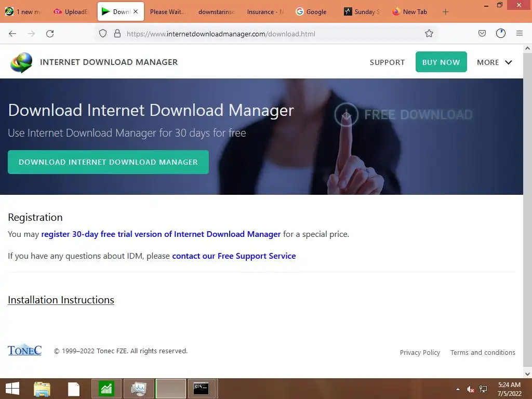The image size is (532, 399).
Task: Open the Firefox account circle icon
Action: (x=501, y=33)
